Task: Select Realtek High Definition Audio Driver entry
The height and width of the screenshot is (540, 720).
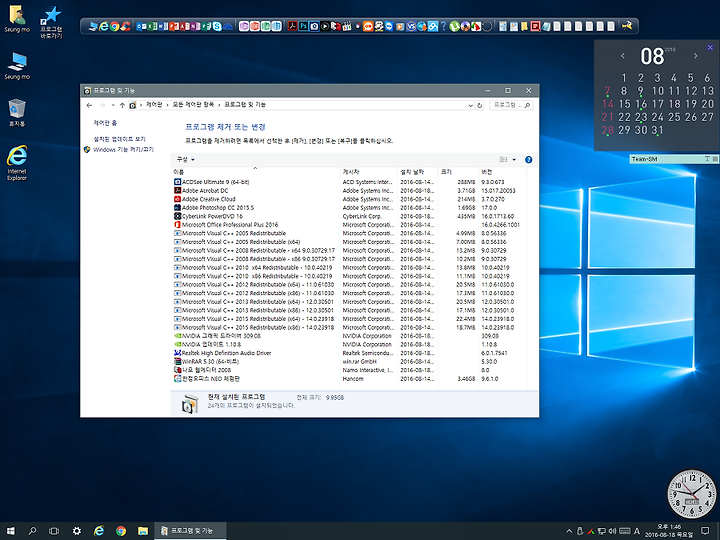Action: (x=349, y=353)
